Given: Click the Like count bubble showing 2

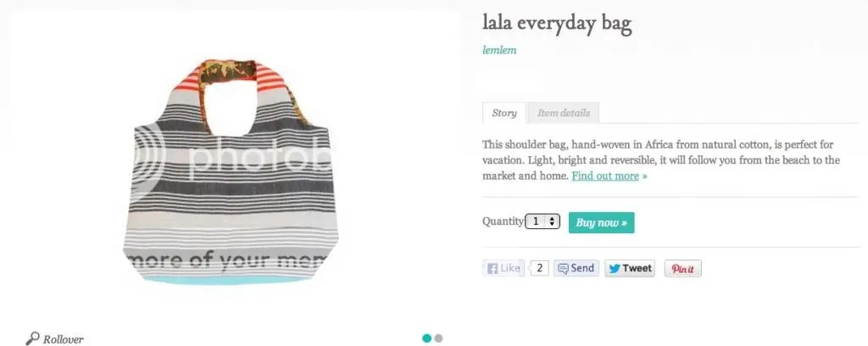Looking at the screenshot, I should point(539,269).
